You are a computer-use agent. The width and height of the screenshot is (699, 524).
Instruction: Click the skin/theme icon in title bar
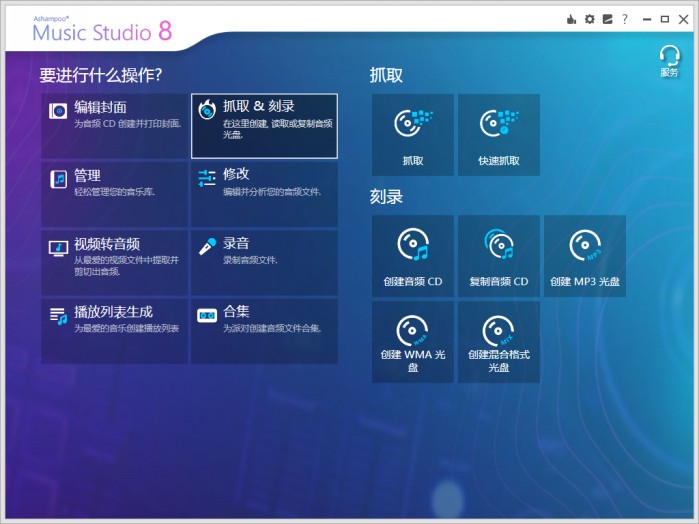click(606, 19)
